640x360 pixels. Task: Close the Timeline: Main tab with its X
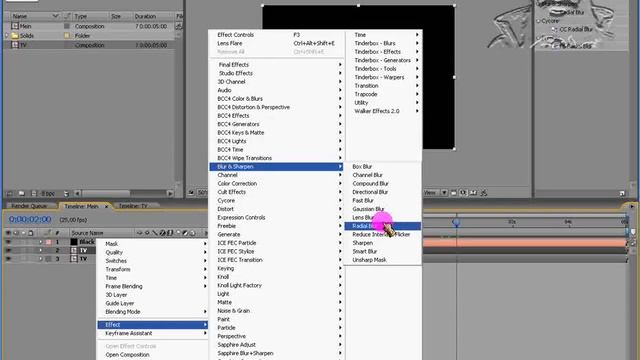coord(106,207)
